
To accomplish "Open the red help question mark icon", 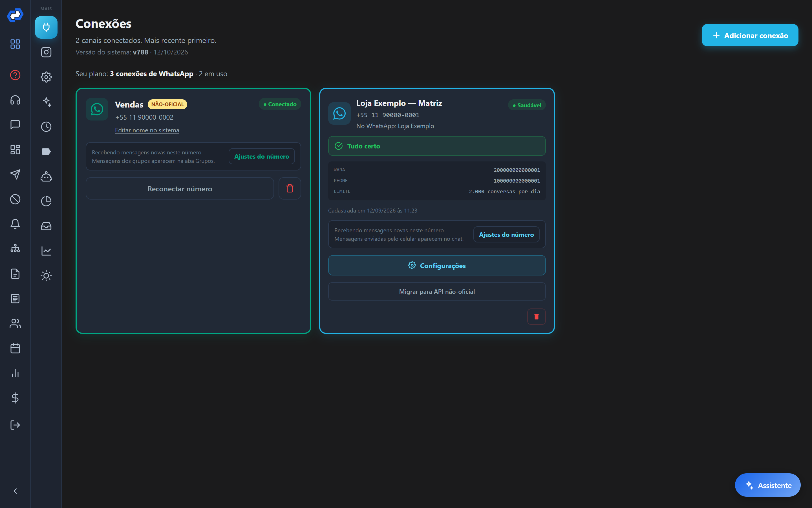I will pyautogui.click(x=15, y=75).
